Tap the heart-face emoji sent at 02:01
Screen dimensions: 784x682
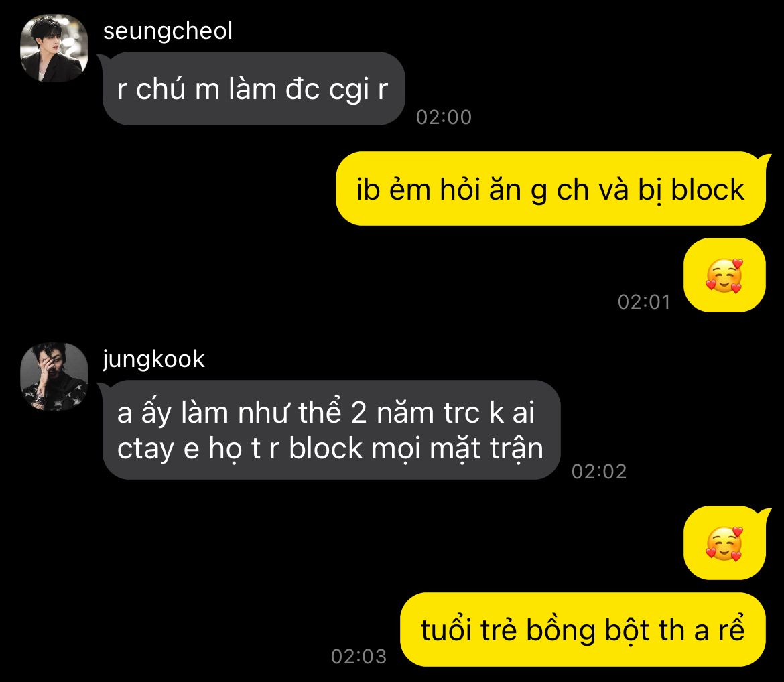click(724, 275)
